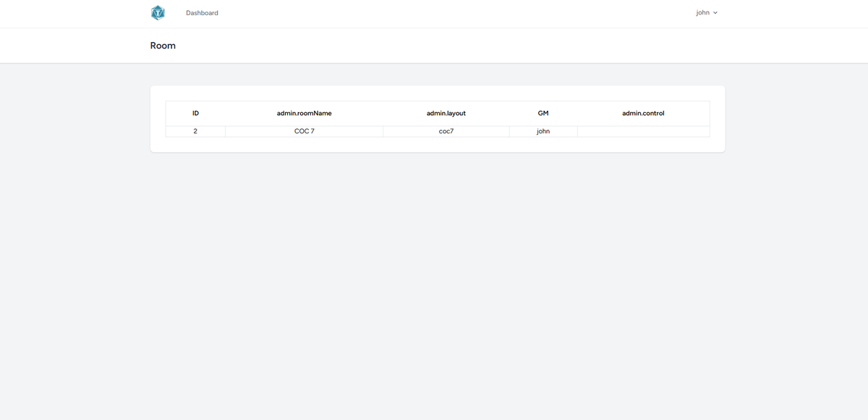Click the admin.control column header
The image size is (868, 420).
pos(643,114)
